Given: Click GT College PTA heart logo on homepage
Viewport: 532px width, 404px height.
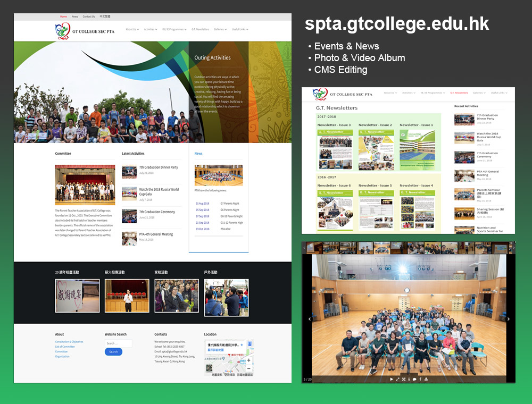Looking at the screenshot, I should 63,31.
